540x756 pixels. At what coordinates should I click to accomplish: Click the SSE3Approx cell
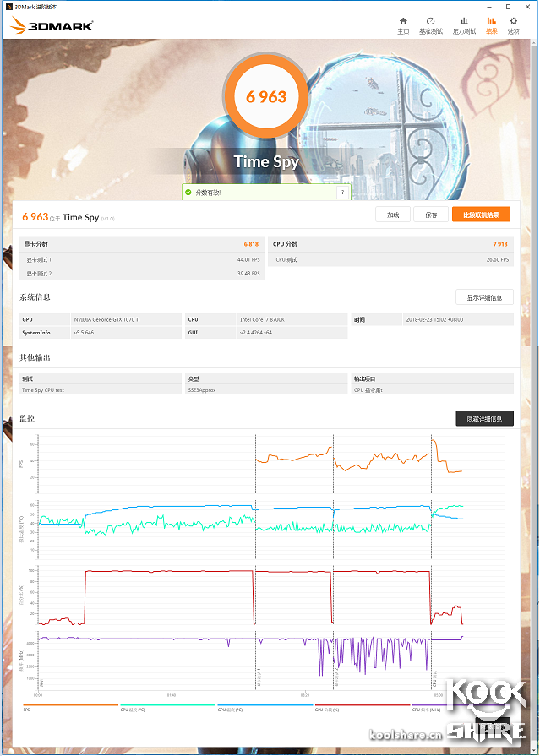266,389
